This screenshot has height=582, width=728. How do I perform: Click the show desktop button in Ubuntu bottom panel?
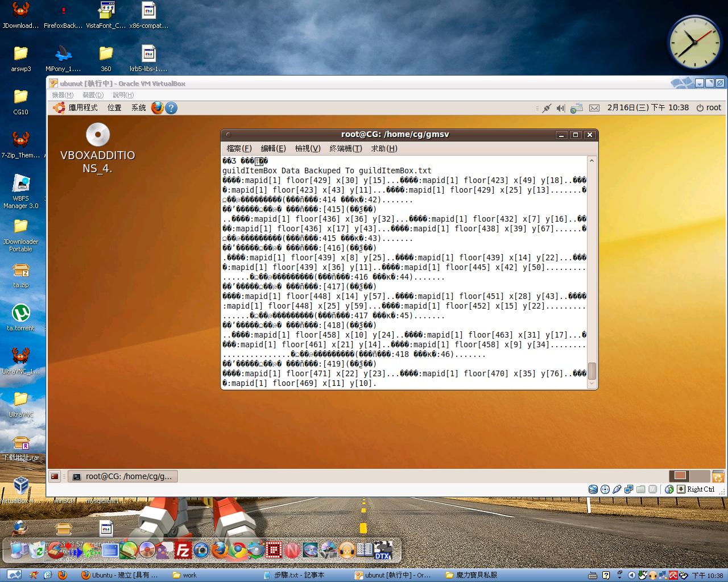[x=55, y=476]
